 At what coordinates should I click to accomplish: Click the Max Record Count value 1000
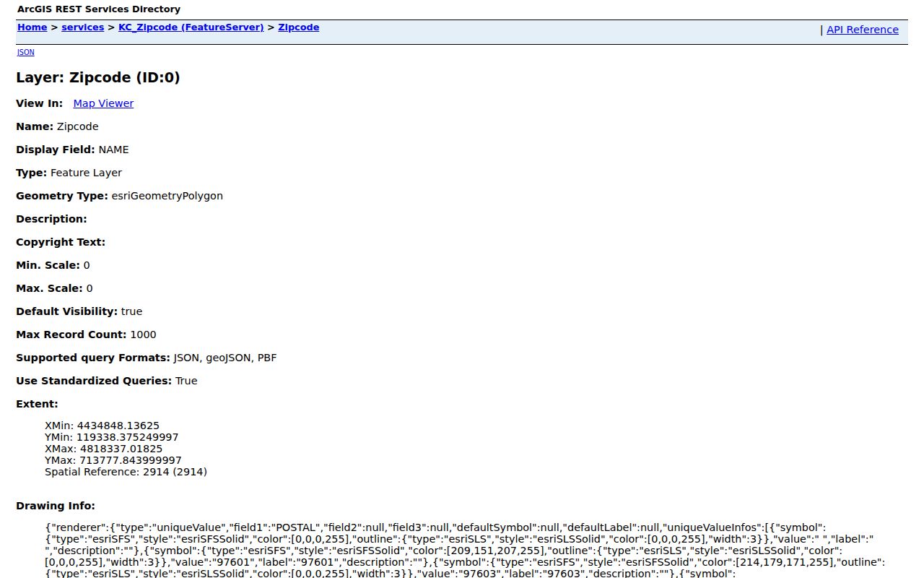[x=143, y=335]
